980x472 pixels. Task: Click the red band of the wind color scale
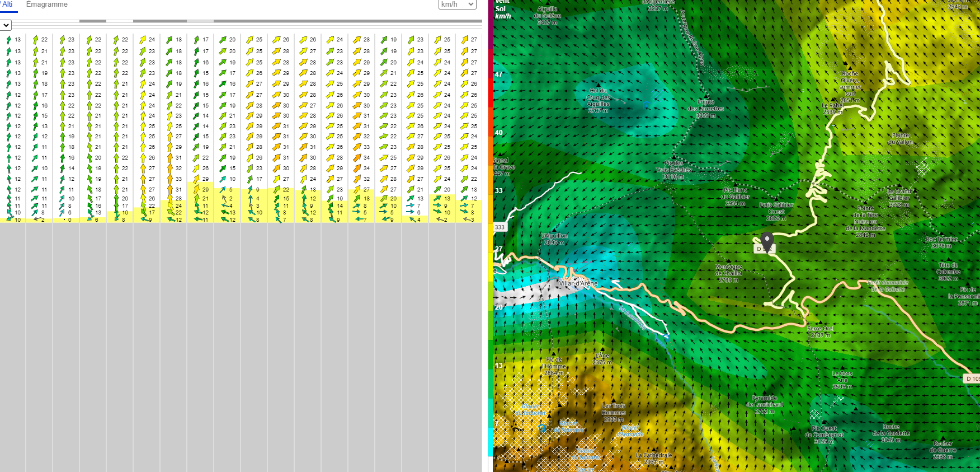pos(491,92)
